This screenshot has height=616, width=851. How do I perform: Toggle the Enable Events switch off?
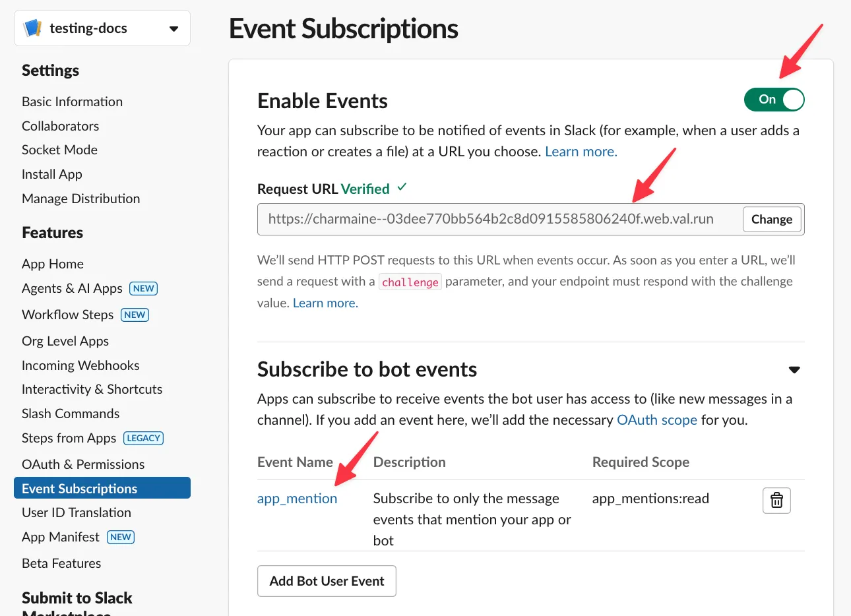[x=774, y=99]
